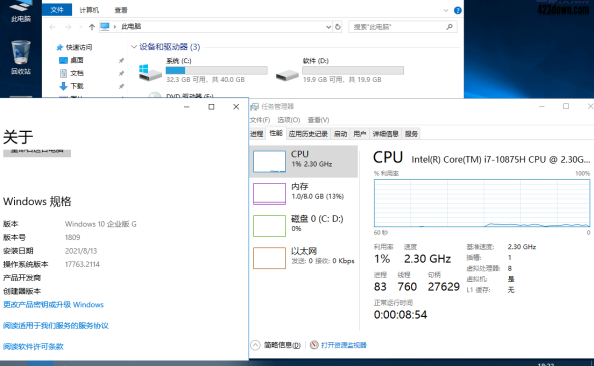The height and width of the screenshot is (366, 594).
Task: Collapse Task Manager to fewer details
Action: tap(276, 345)
